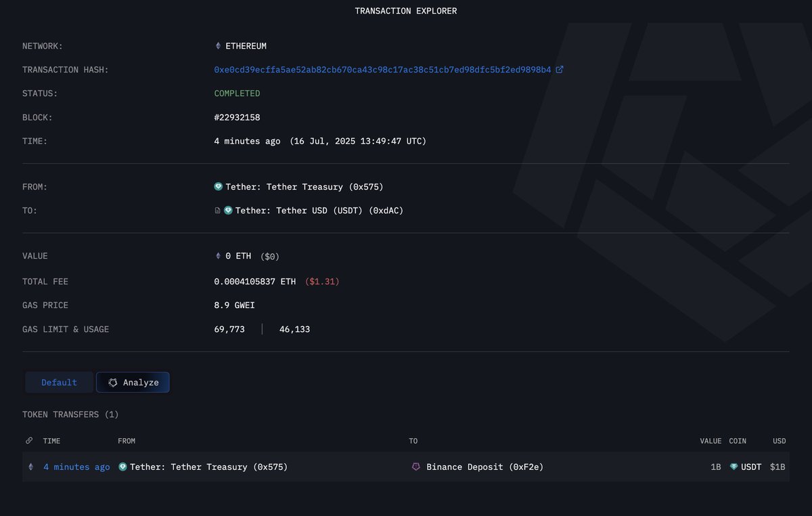Click the $1B USD amount in the transfer row
The image size is (812, 516).
click(x=778, y=467)
